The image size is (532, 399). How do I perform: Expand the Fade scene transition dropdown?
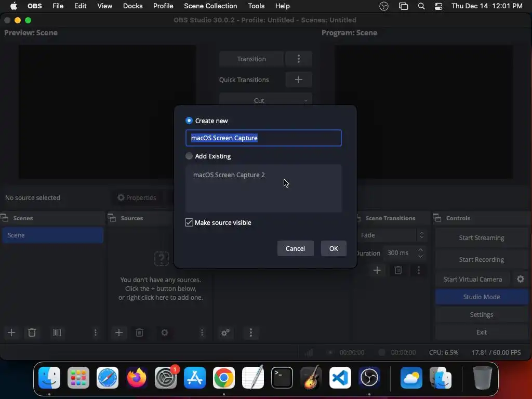(392, 235)
